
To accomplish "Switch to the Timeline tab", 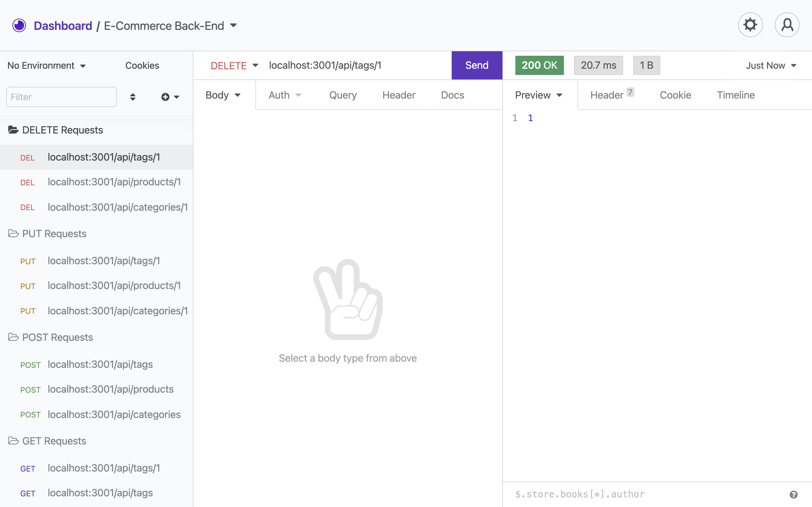I will coord(736,95).
